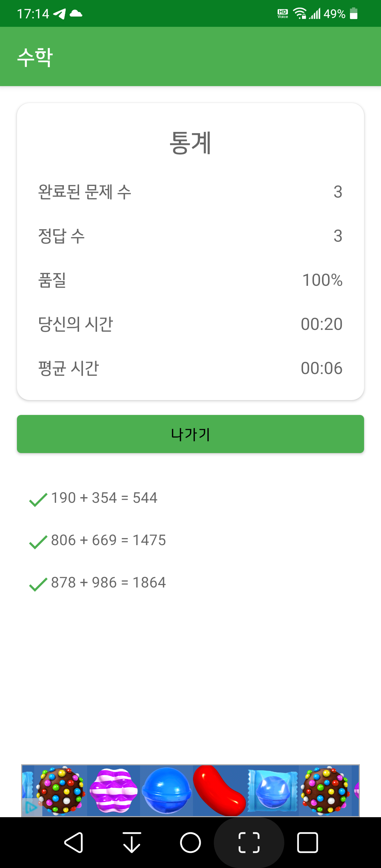Image resolution: width=381 pixels, height=868 pixels.
Task: Tap the downward arrow navigation icon
Action: pyautogui.click(x=132, y=843)
